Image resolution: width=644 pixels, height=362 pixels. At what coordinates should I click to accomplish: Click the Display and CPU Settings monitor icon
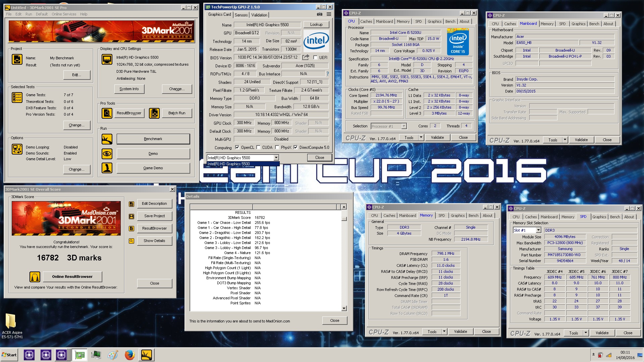[107, 59]
